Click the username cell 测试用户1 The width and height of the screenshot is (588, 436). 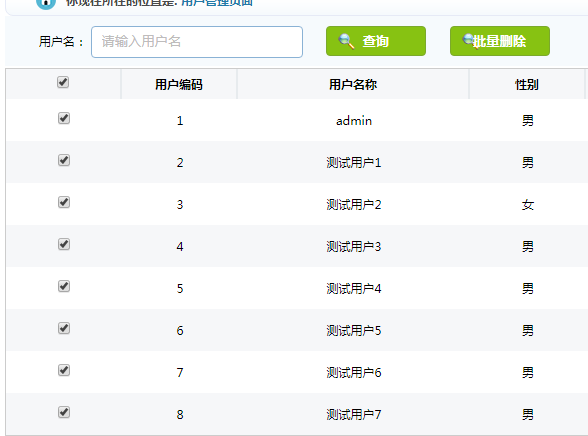coord(354,163)
